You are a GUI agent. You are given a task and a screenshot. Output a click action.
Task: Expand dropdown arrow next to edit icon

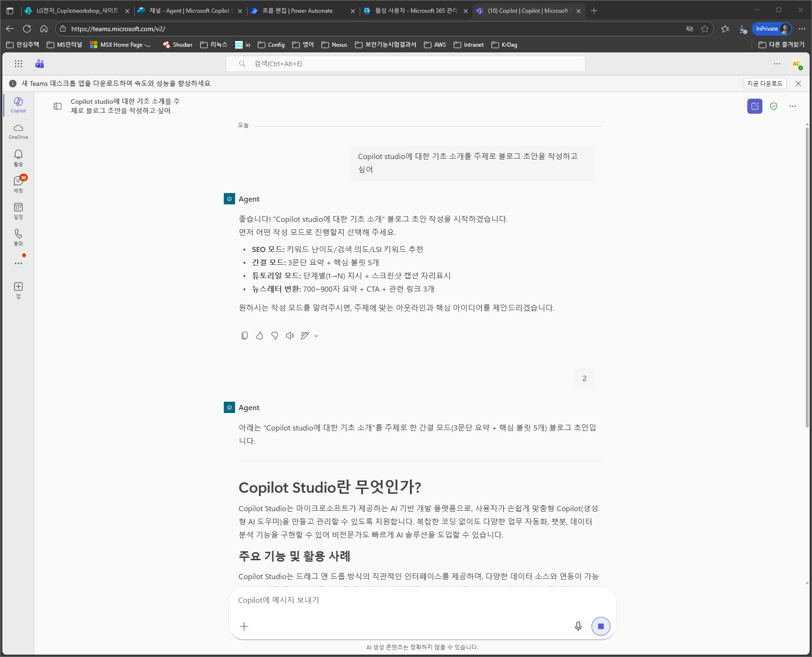pyautogui.click(x=316, y=336)
